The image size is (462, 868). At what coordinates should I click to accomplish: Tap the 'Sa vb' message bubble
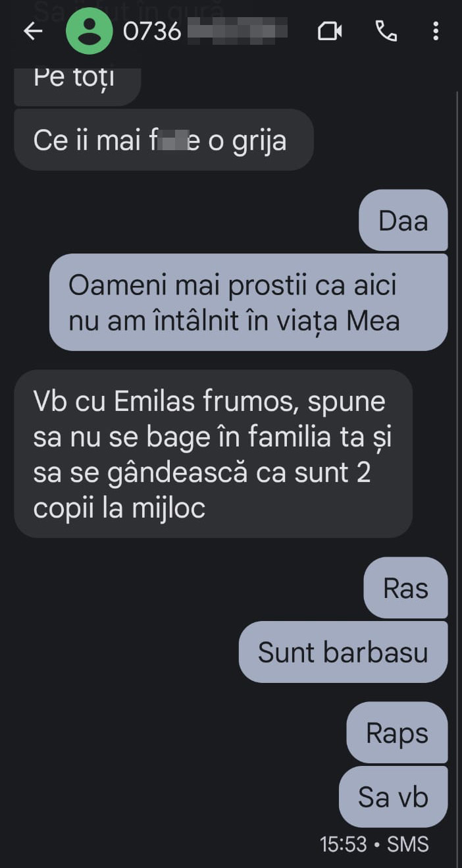(x=393, y=797)
